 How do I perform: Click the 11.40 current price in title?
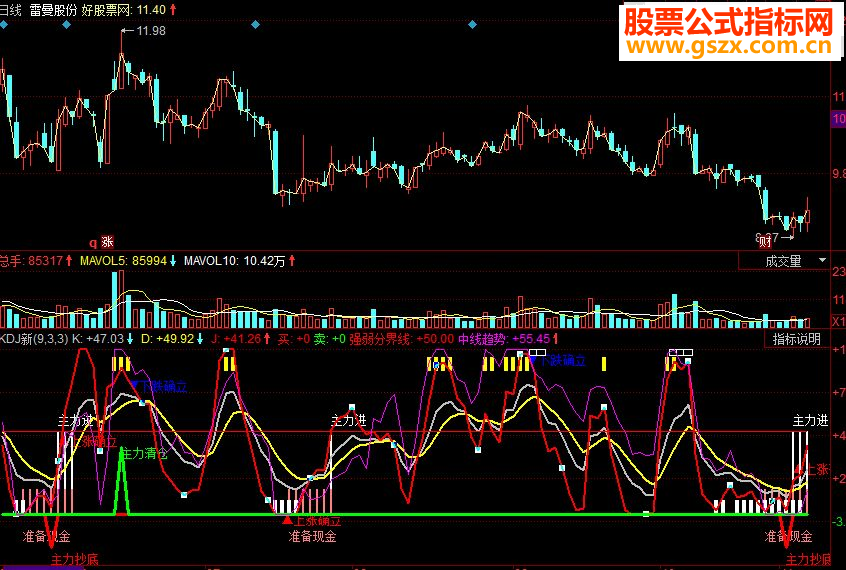pyautogui.click(x=151, y=10)
